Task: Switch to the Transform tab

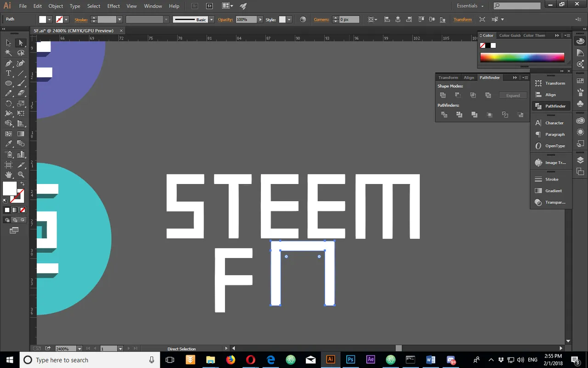Action: click(x=448, y=77)
